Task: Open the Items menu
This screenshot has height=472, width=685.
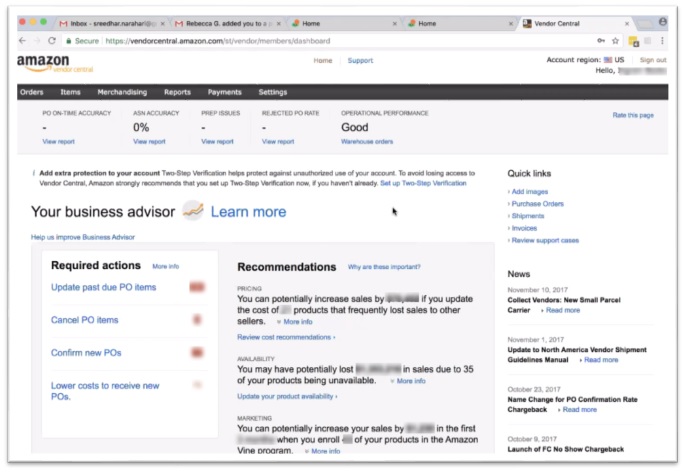Action: click(70, 92)
